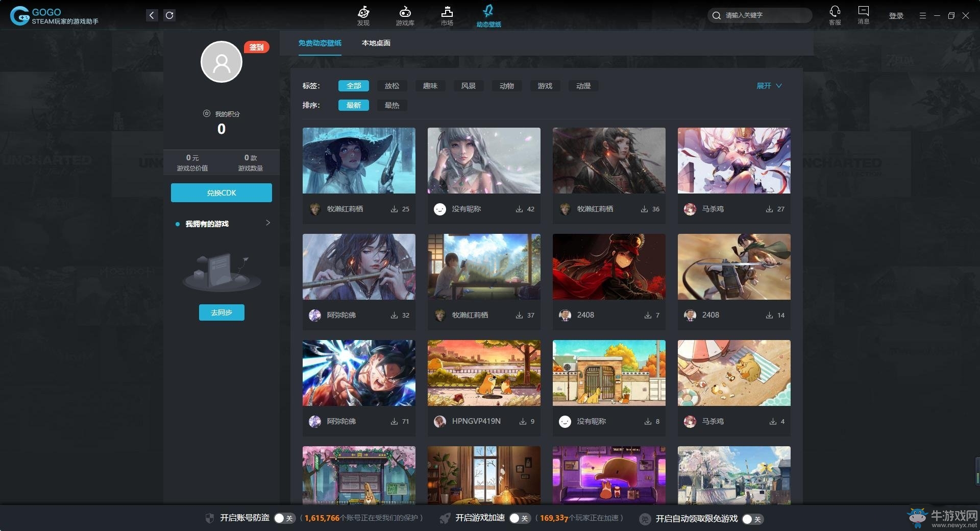Select the 游戏 tag filter

pyautogui.click(x=545, y=86)
